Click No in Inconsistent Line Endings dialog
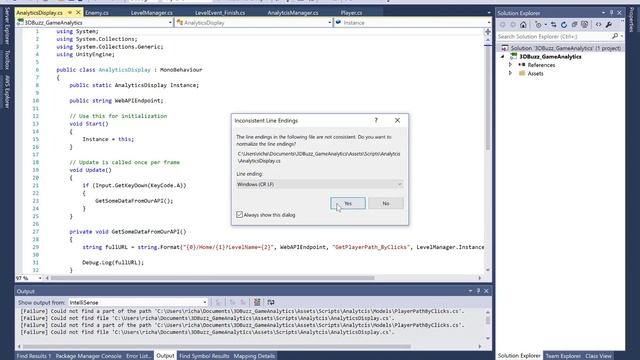This screenshot has height=360, width=640. 386,203
